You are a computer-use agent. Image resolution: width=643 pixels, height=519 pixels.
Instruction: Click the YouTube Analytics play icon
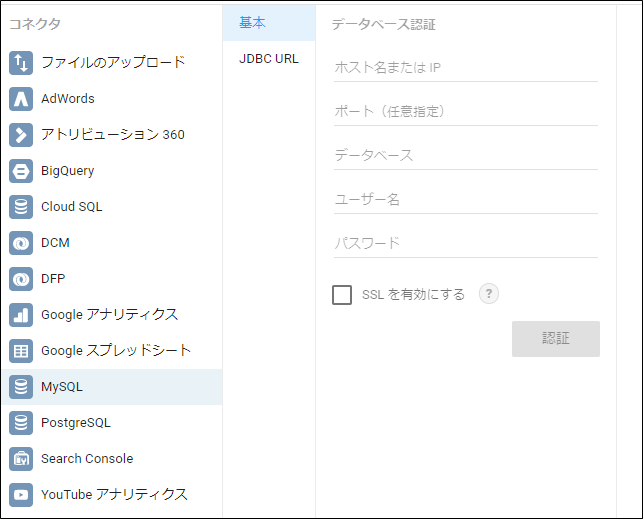21,495
